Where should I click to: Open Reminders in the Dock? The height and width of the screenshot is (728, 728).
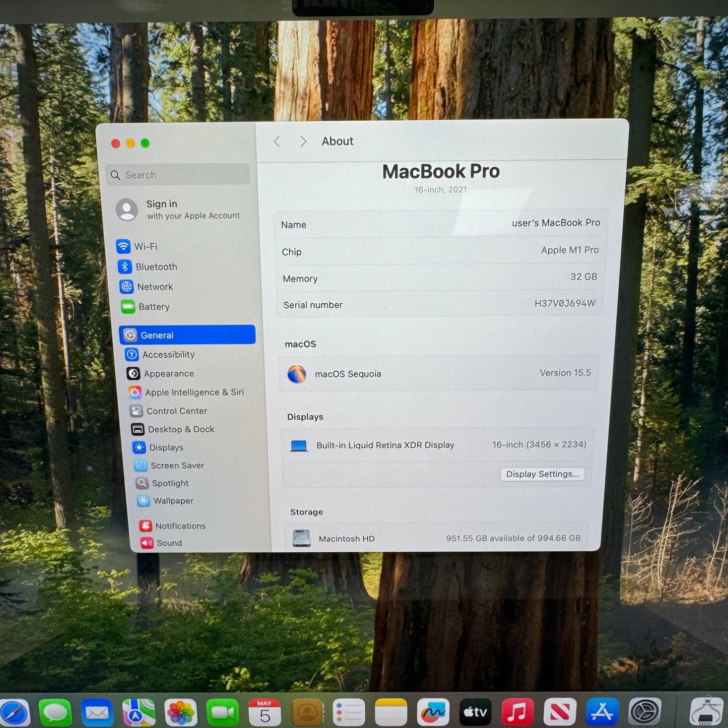(349, 712)
